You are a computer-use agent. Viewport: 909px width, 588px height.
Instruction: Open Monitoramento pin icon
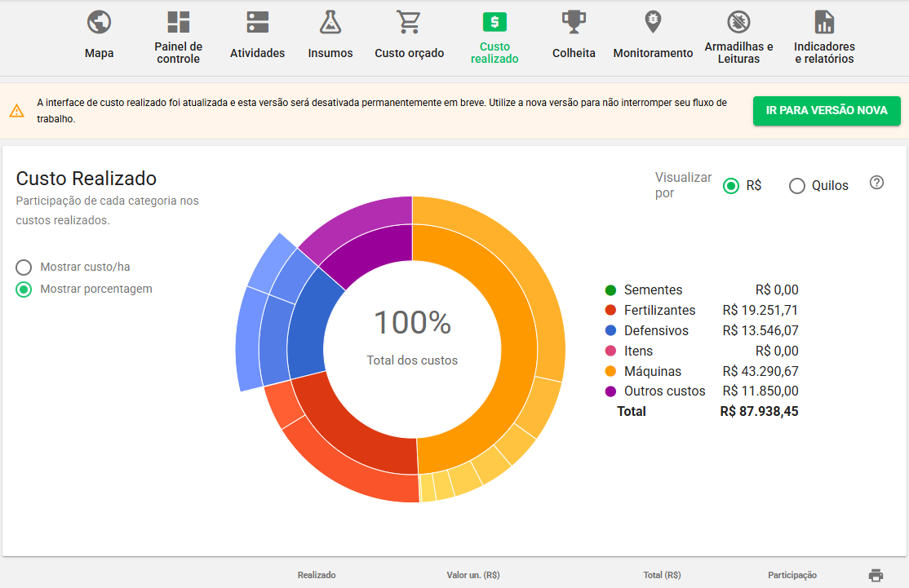[x=653, y=22]
